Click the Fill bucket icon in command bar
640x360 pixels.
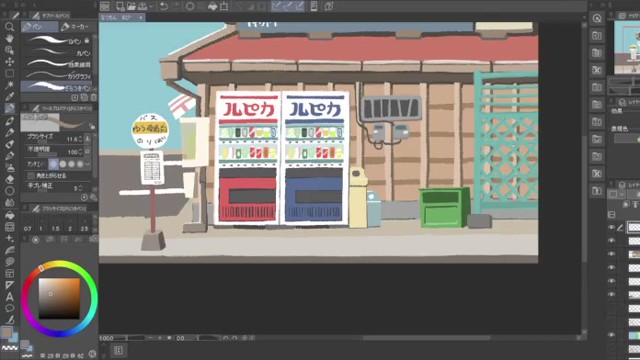(x=213, y=6)
